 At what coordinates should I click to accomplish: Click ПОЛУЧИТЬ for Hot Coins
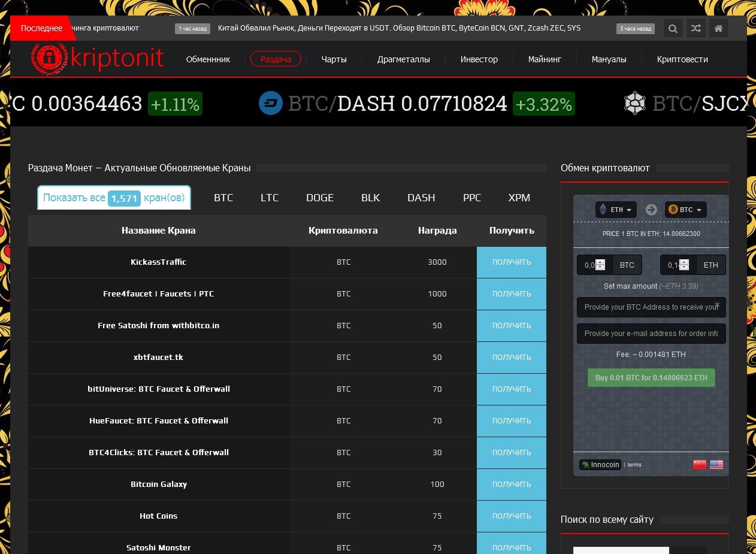click(x=512, y=516)
